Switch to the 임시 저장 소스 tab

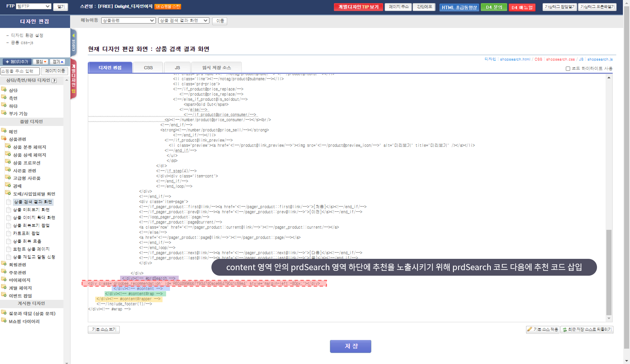pos(216,68)
